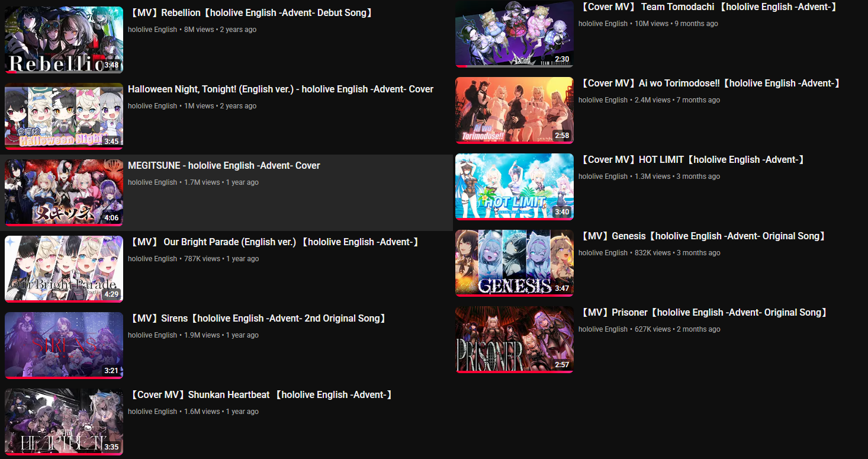
Task: Open the Team Tomodachi title link
Action: coord(709,7)
